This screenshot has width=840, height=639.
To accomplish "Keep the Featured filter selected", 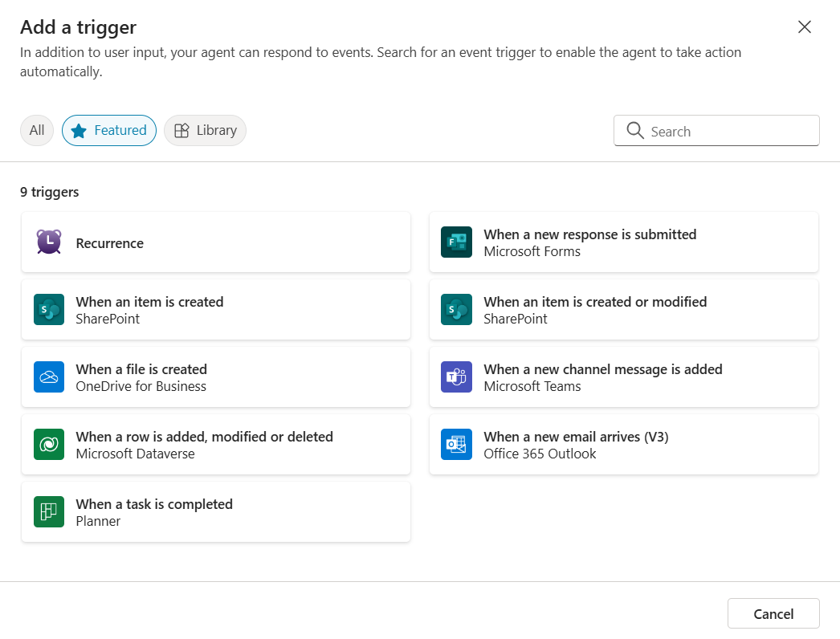I will tap(109, 130).
